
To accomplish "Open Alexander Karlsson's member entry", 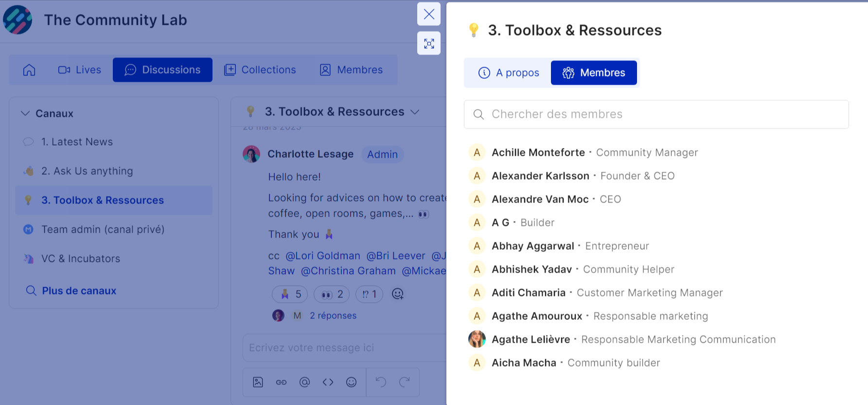I will [571, 176].
